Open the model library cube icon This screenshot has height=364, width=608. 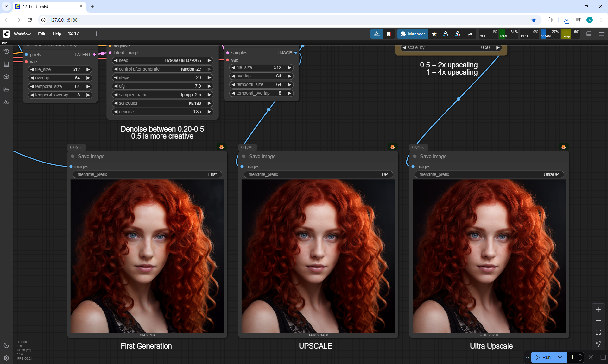pyautogui.click(x=6, y=77)
